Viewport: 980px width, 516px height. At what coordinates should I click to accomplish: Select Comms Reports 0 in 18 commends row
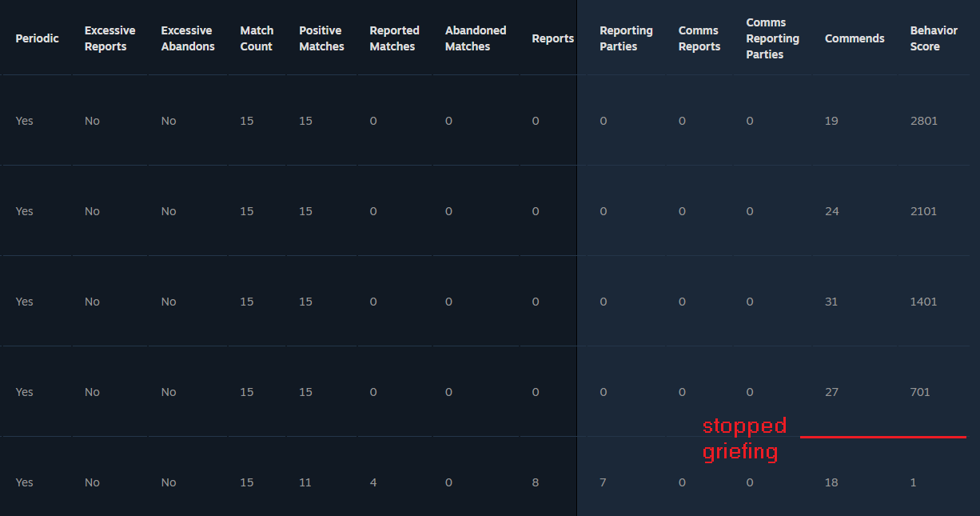(682, 482)
